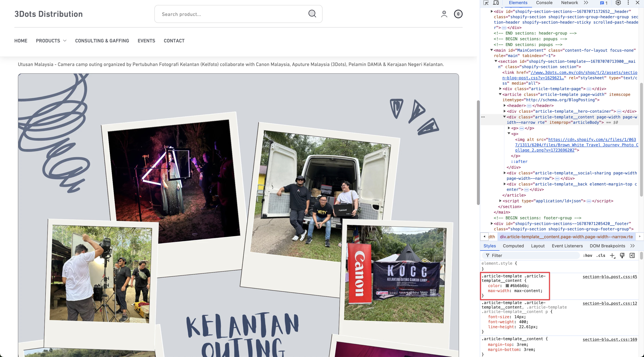Toggle the .cls element classes button
The image size is (644, 357).
(601, 255)
